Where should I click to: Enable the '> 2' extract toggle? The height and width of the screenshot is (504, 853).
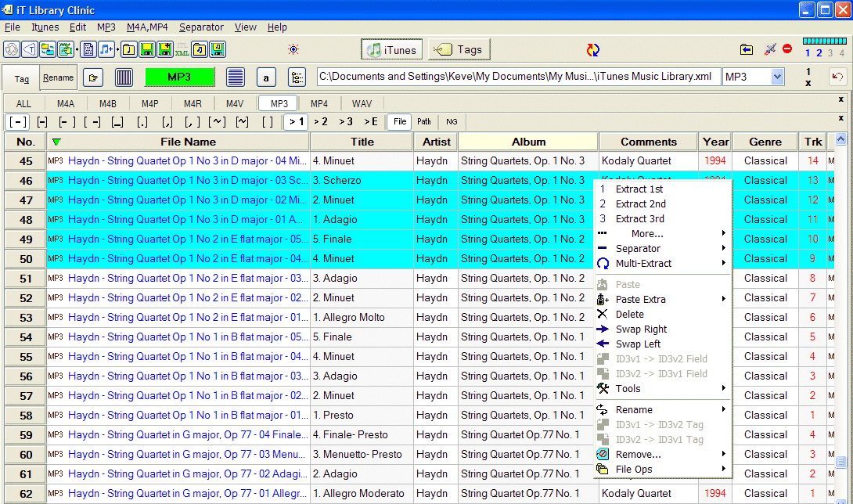pos(321,121)
